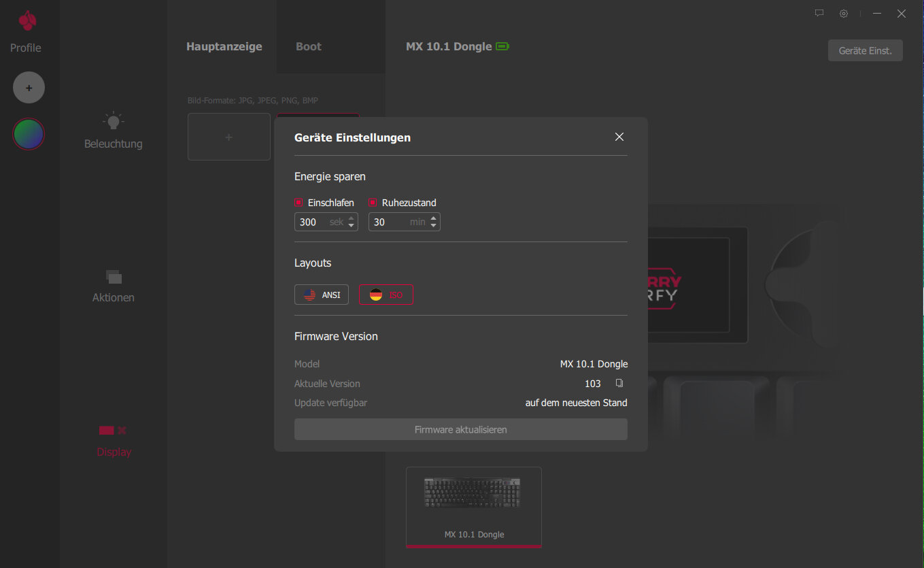Viewport: 924px width, 568px height.
Task: Decrease Ruhezustand minutes with down arrow
Action: (x=434, y=226)
